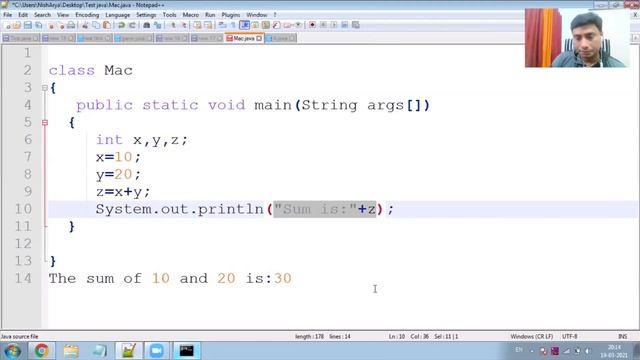The width and height of the screenshot is (640, 360).
Task: Run macro multiple times icon
Action: tap(345, 25)
